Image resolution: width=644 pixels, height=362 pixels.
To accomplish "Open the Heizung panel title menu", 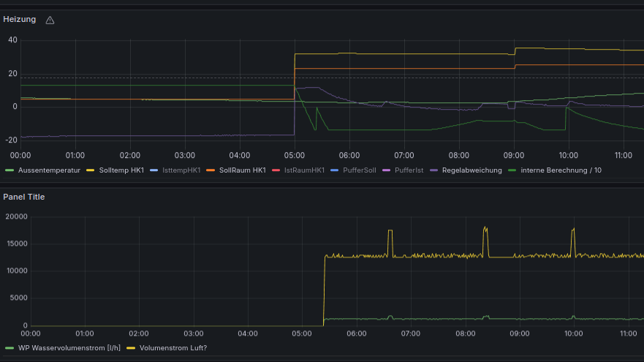I will 19,19.
